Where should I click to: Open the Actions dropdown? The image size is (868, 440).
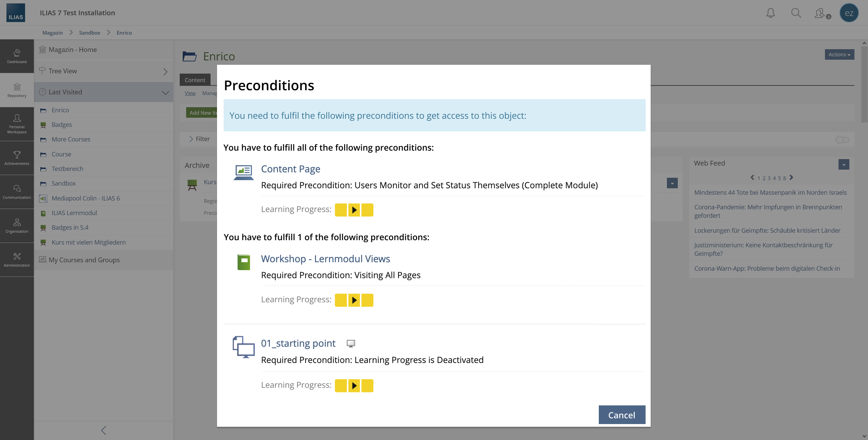(x=839, y=55)
